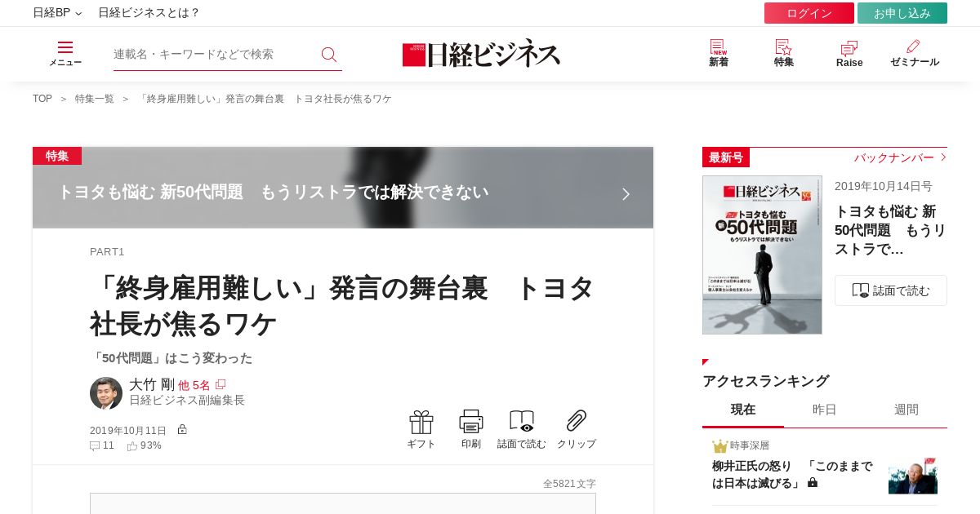Image resolution: width=980 pixels, height=514 pixels.
Task: Click the 2019年10月14日号 issue label
Action: (884, 186)
